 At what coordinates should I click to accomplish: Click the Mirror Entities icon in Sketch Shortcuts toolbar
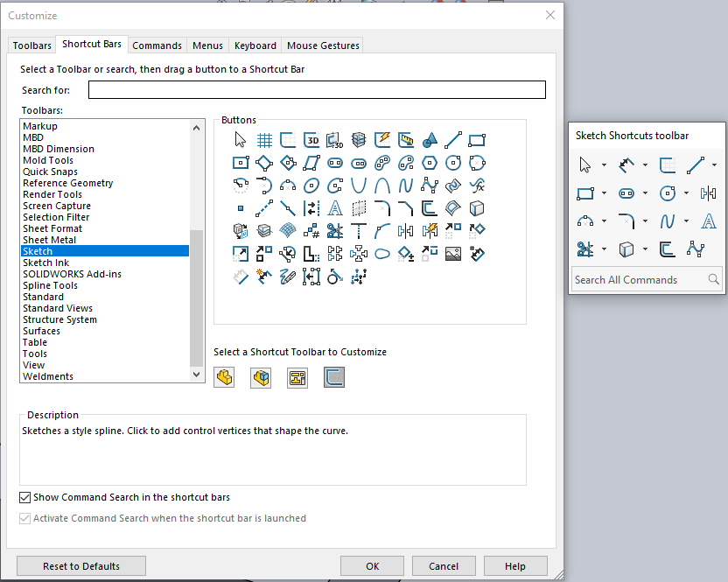click(x=708, y=193)
